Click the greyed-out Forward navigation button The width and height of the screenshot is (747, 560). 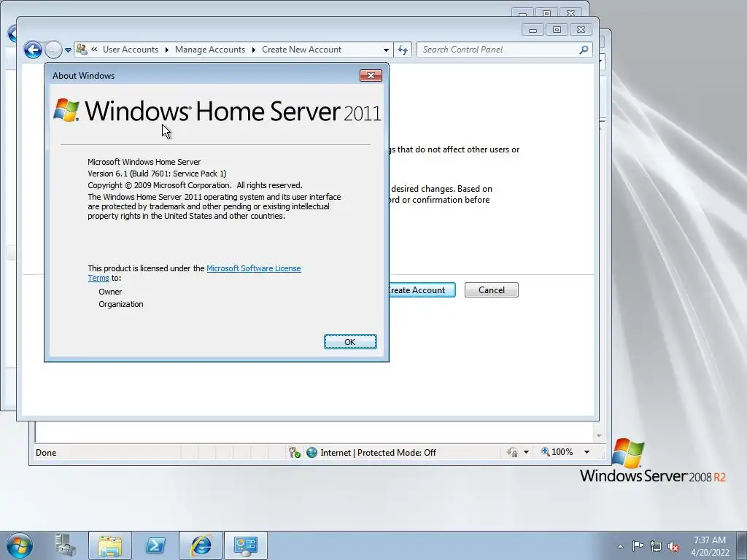53,50
